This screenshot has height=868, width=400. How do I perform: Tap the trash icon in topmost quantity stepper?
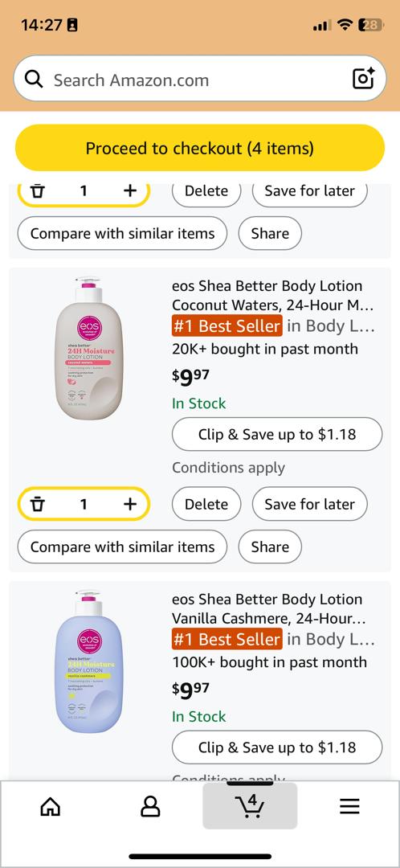[37, 191]
